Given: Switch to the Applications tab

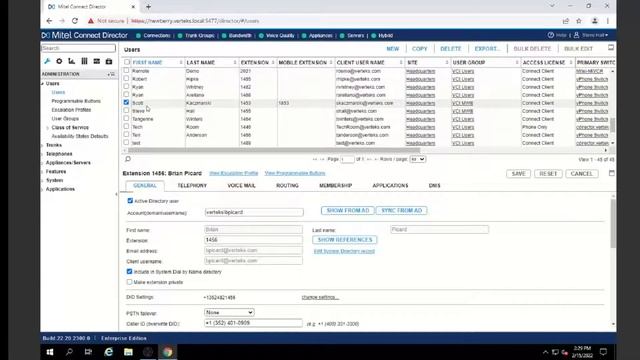Looking at the screenshot, I should pos(390,185).
